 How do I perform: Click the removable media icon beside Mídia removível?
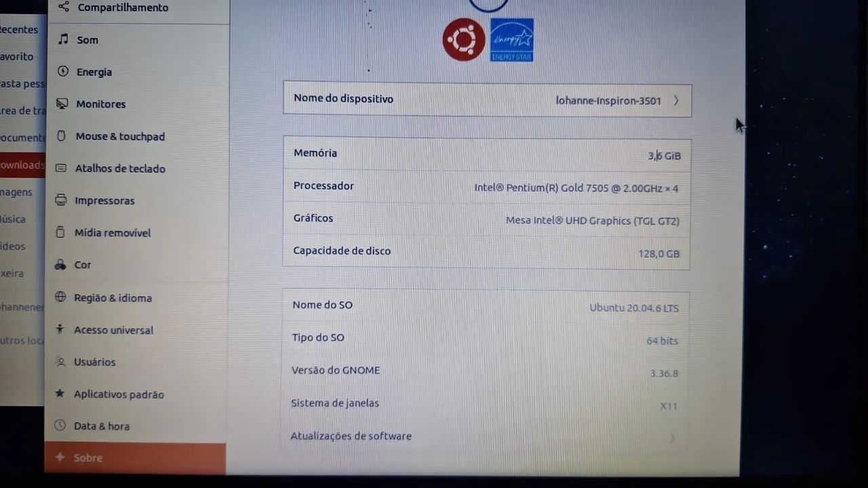(60, 232)
